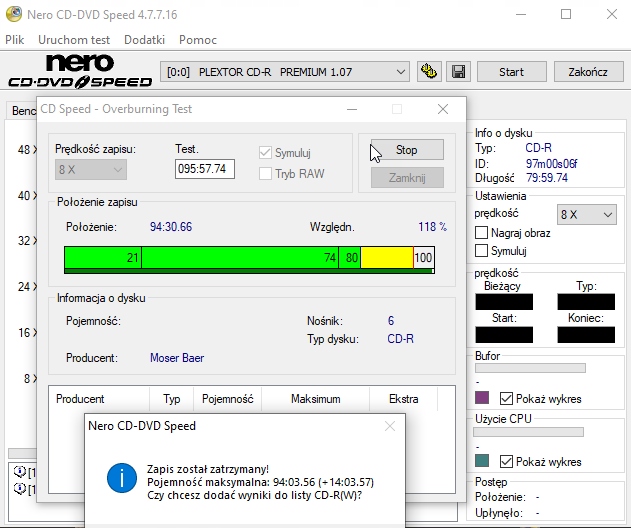Open the PLEXTOR CD-R PREMIUM drive dropdown
Viewport: 631px width, 528px height.
(285, 72)
